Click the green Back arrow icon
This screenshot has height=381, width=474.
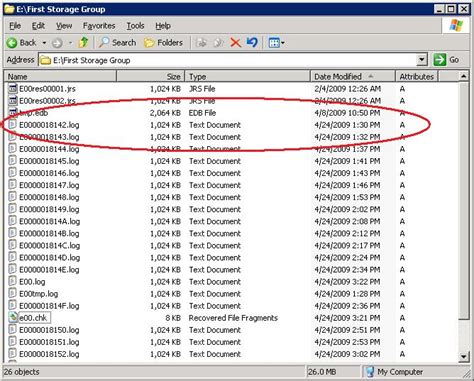(12, 43)
